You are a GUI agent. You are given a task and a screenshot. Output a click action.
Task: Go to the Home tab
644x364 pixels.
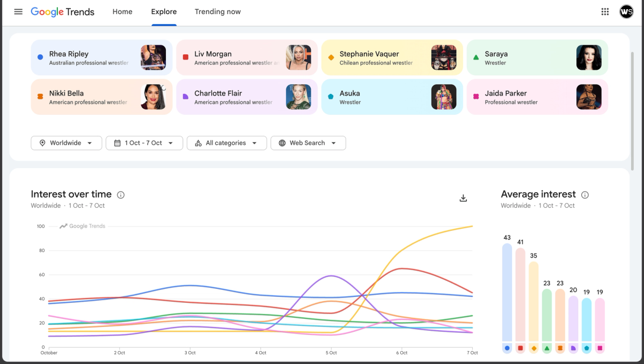tap(122, 12)
